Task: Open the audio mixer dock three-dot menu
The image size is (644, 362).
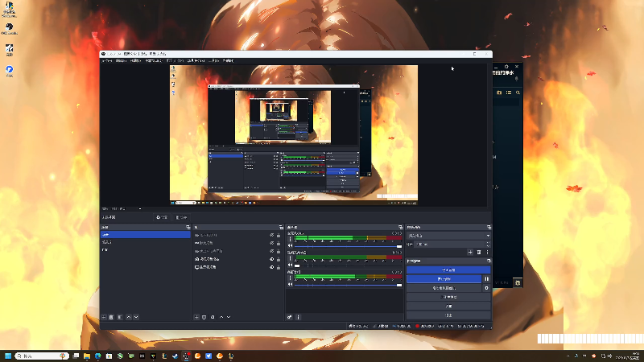Action: click(298, 317)
